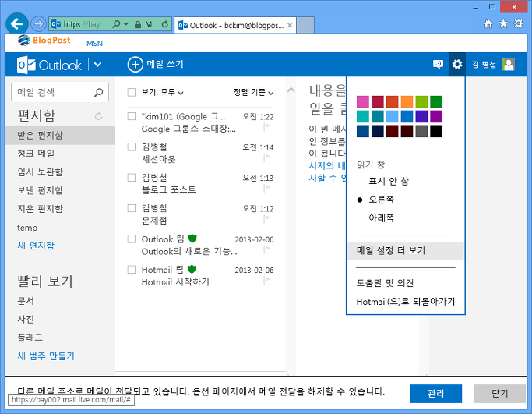Open the MSN link
This screenshot has height=414, width=532.
(x=94, y=44)
